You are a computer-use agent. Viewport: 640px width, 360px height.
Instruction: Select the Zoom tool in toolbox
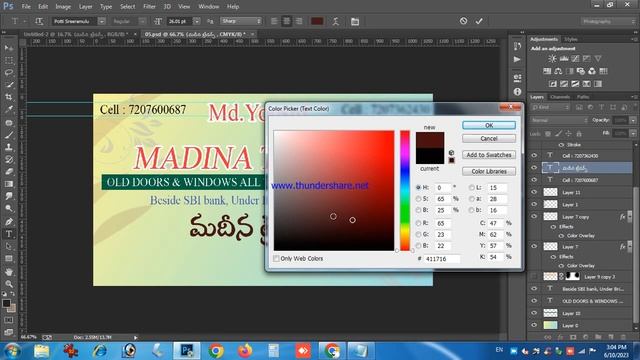(9, 284)
